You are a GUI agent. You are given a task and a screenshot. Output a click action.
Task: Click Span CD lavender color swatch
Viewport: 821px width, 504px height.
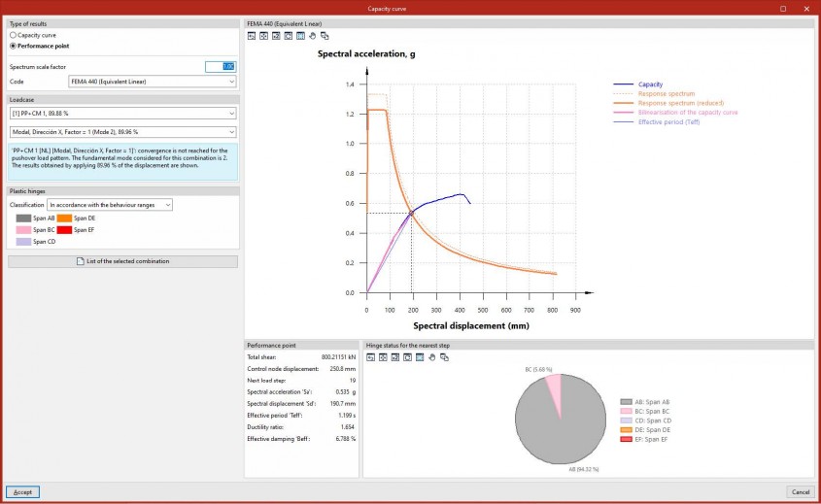tap(23, 242)
